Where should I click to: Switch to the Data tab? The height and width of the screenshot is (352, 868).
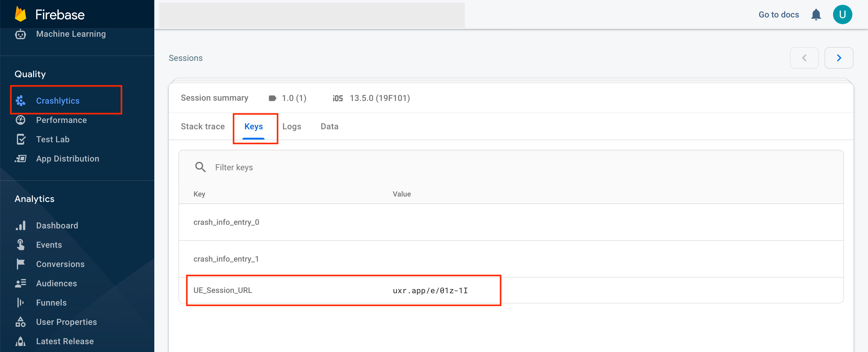point(329,126)
